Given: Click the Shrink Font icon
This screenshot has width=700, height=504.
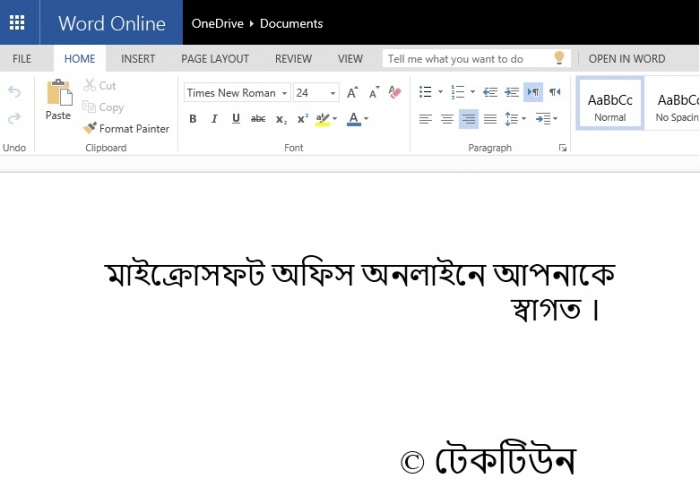Looking at the screenshot, I should (x=374, y=92).
